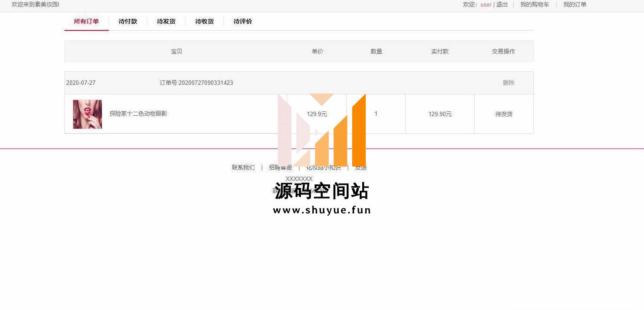Click the paid amount 129.90元

(x=440, y=114)
